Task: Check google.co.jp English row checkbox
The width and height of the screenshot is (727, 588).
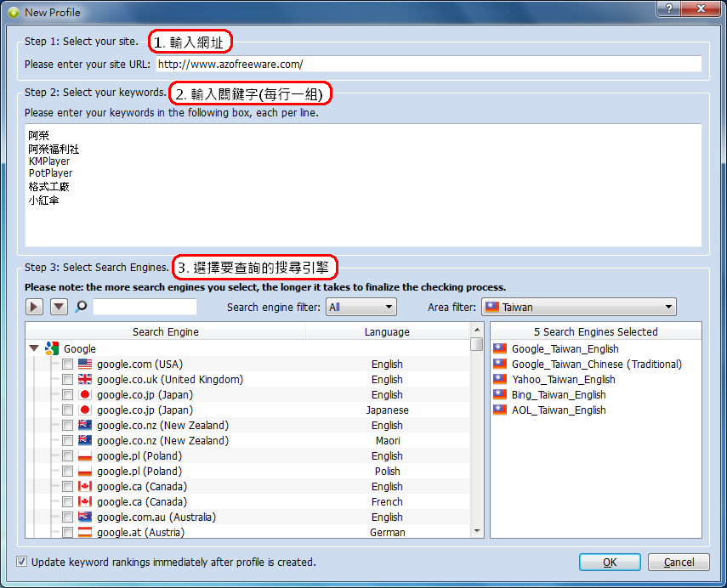Action: [68, 395]
